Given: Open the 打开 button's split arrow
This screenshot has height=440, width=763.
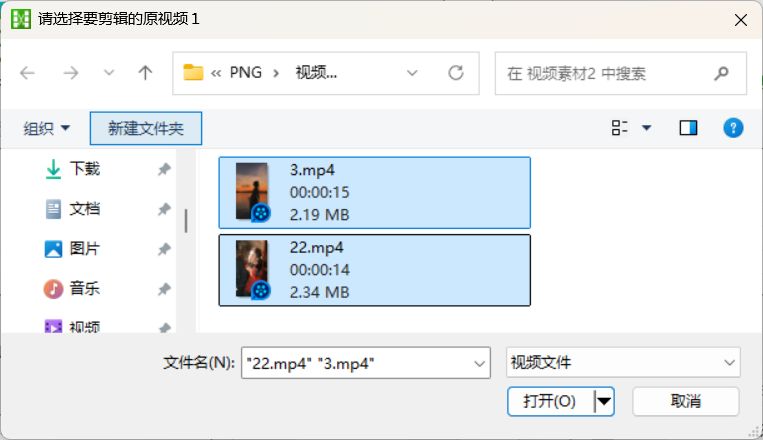Looking at the screenshot, I should click(x=604, y=402).
